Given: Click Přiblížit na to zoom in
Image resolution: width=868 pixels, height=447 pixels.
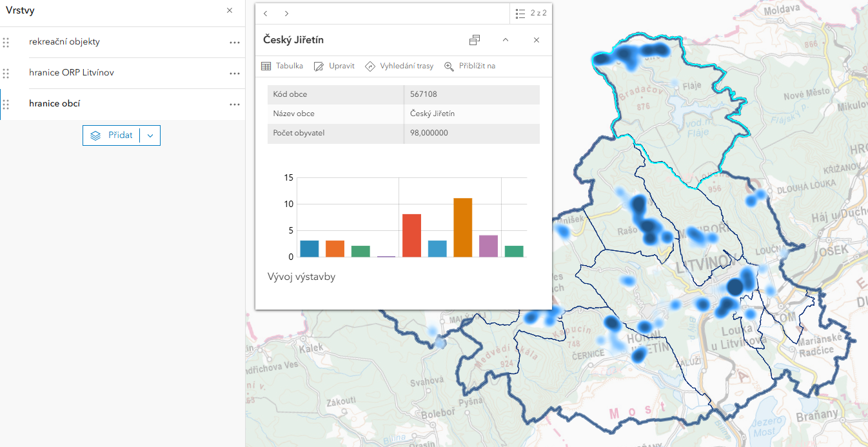Looking at the screenshot, I should pyautogui.click(x=469, y=66).
